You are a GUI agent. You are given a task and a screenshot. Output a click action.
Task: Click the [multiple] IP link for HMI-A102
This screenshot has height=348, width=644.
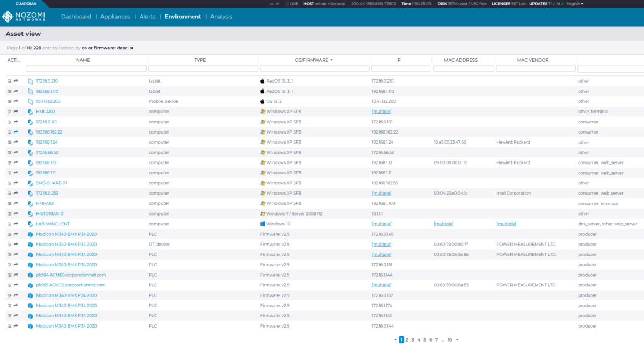(381, 112)
